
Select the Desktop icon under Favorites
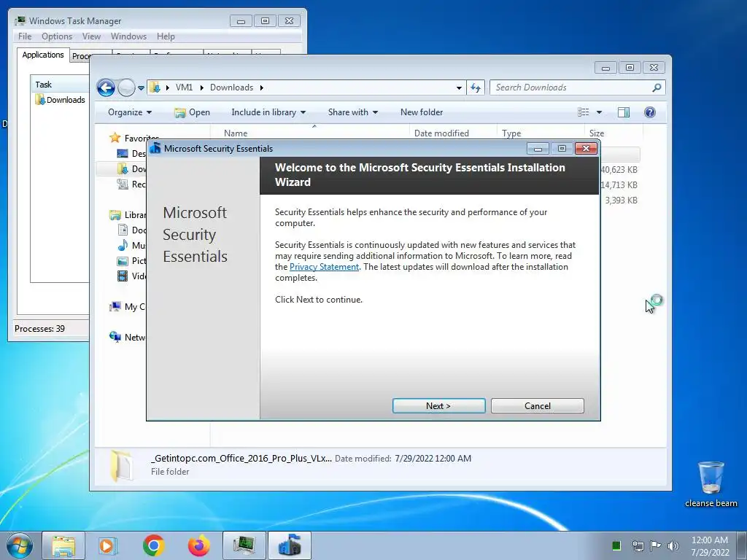point(123,153)
